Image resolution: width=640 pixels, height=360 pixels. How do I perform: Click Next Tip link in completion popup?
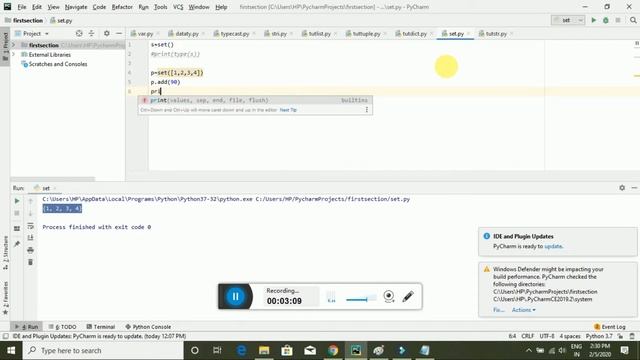pyautogui.click(x=288, y=110)
